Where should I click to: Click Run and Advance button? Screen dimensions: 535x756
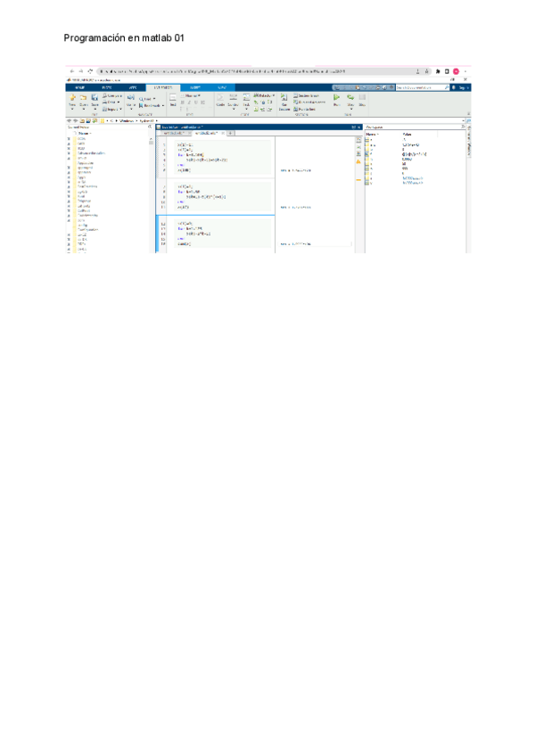tap(309, 103)
